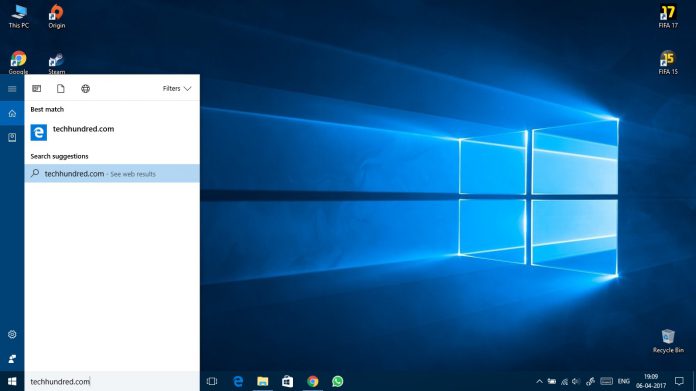696x391 pixels.
Task: Select the Steam desktop shortcut
Action: (56, 63)
